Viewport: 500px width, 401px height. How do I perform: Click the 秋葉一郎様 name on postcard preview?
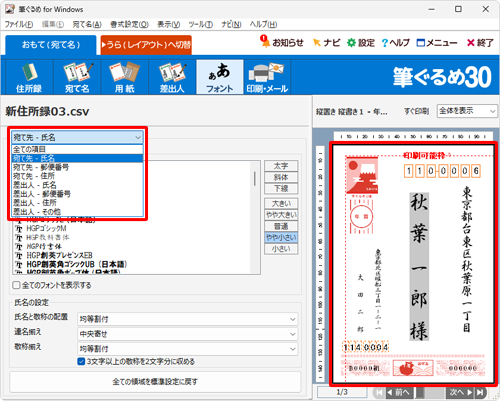coord(419,267)
